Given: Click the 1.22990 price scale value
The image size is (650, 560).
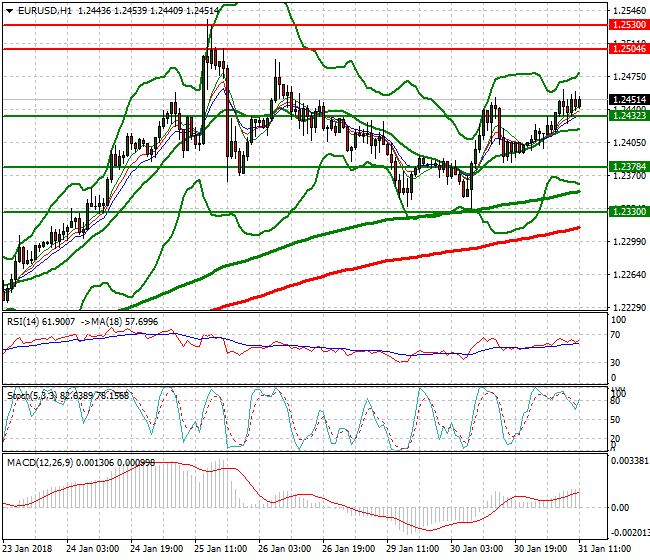Looking at the screenshot, I should tap(627, 242).
